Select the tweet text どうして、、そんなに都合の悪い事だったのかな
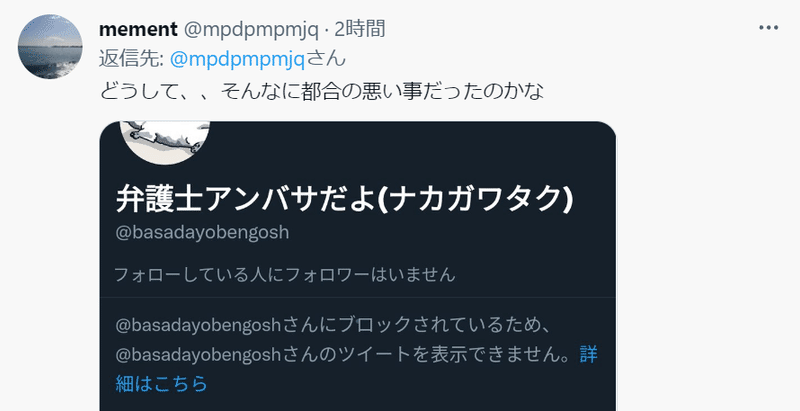The image size is (800, 411). pyautogui.click(x=322, y=91)
